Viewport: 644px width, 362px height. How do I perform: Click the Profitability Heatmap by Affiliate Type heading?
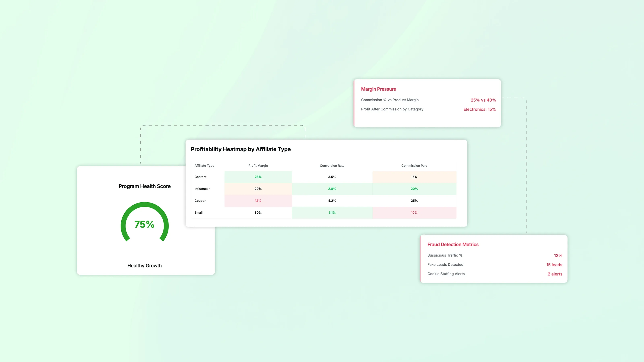240,149
